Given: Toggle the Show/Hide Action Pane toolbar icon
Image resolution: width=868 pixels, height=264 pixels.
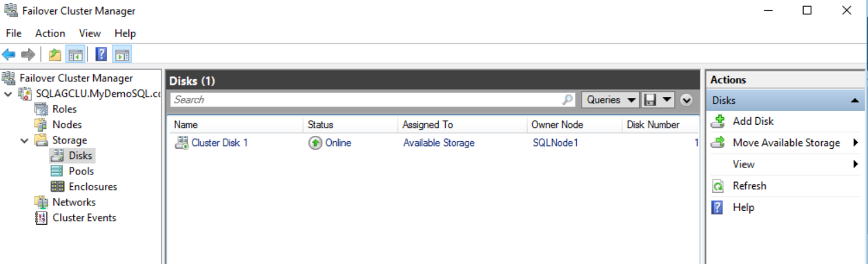Looking at the screenshot, I should [x=122, y=54].
